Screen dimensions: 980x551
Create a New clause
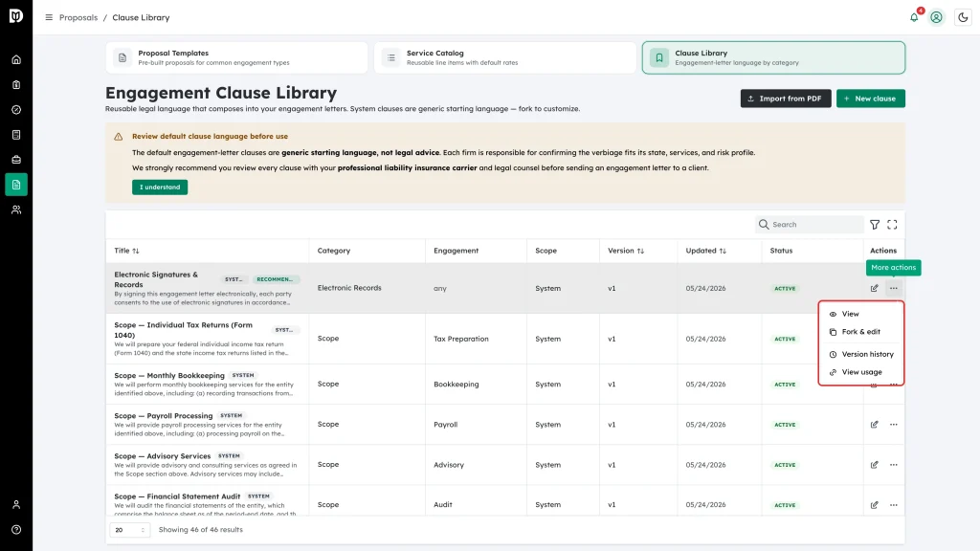(871, 99)
